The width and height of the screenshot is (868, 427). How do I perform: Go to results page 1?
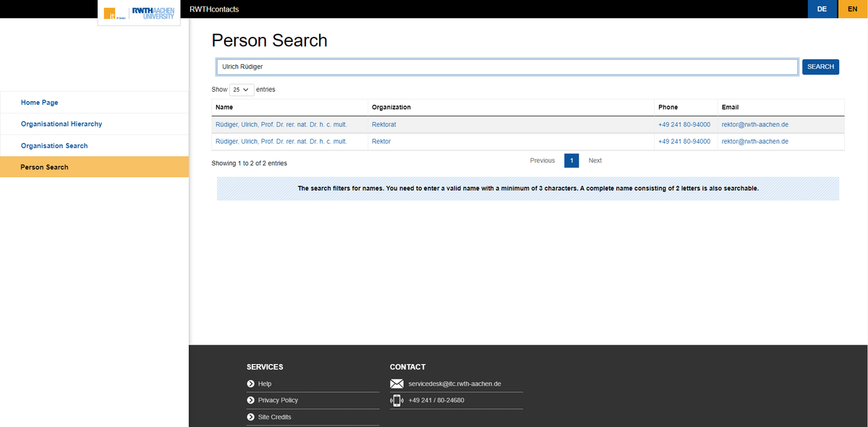(x=571, y=160)
